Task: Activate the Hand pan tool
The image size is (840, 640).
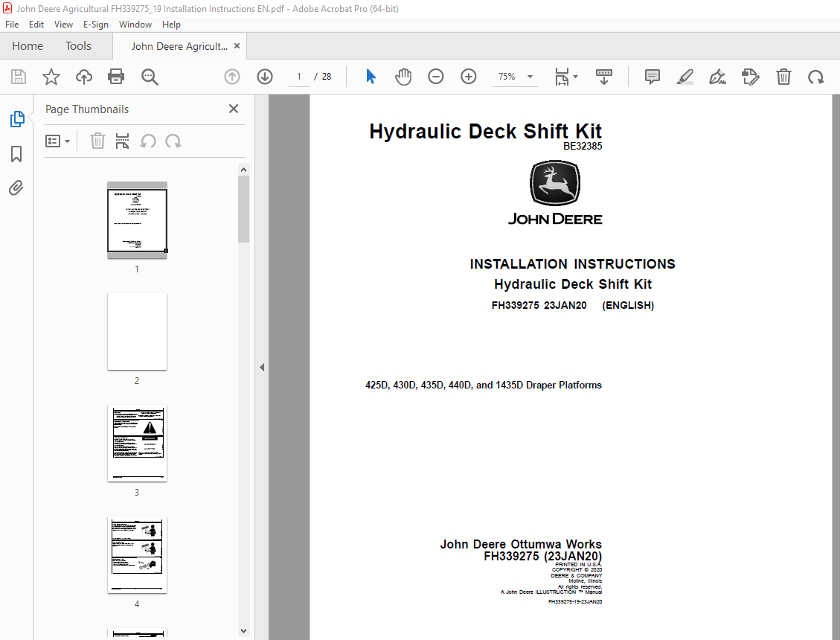Action: click(403, 77)
